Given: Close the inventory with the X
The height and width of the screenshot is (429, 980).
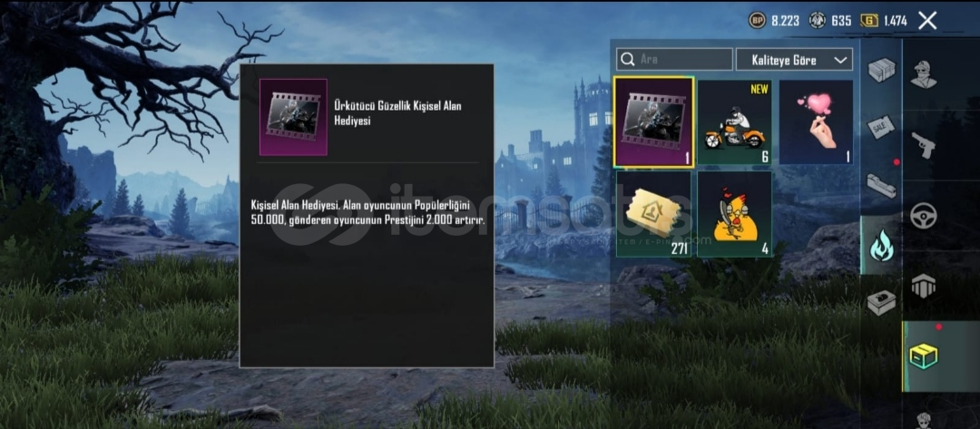Looking at the screenshot, I should click(x=927, y=21).
